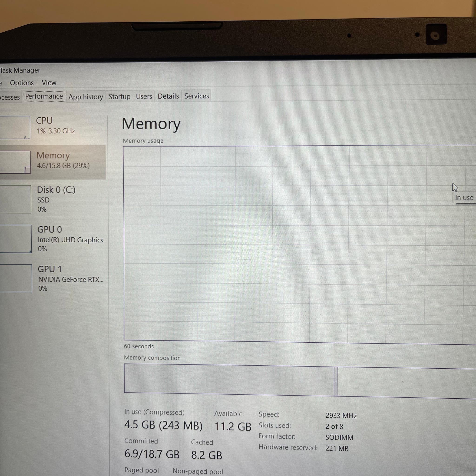Click the Disk 0 mini graph thumbnail
The width and height of the screenshot is (476, 476).
click(x=15, y=199)
